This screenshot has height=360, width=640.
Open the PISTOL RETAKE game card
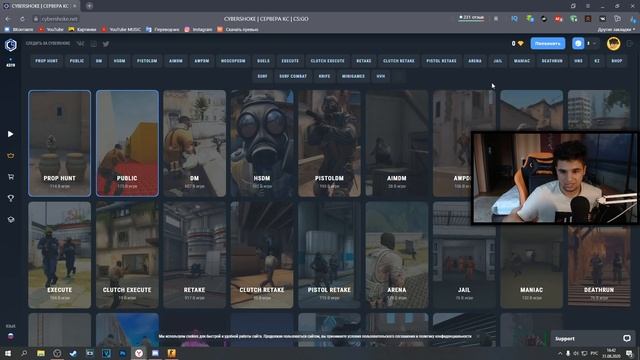tap(329, 255)
